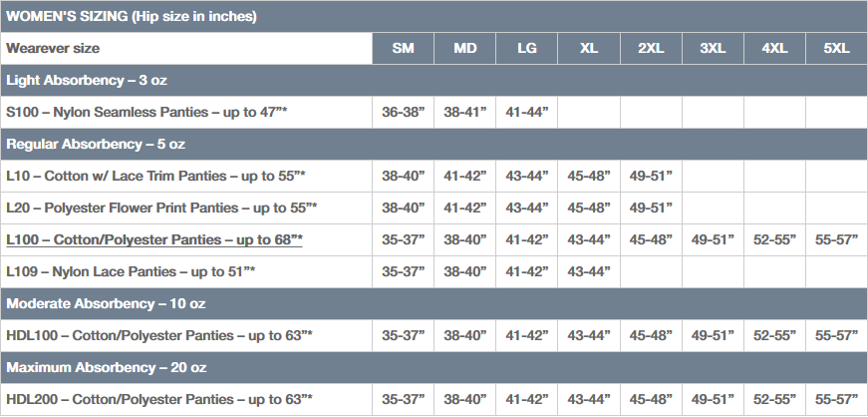The image size is (868, 417).
Task: Select the 3XL size column header
Action: click(x=713, y=48)
